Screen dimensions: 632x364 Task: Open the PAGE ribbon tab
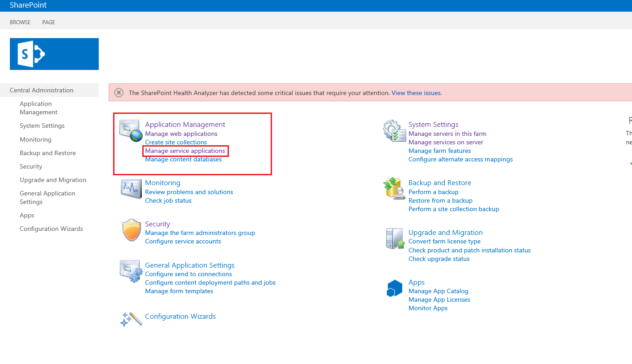48,22
